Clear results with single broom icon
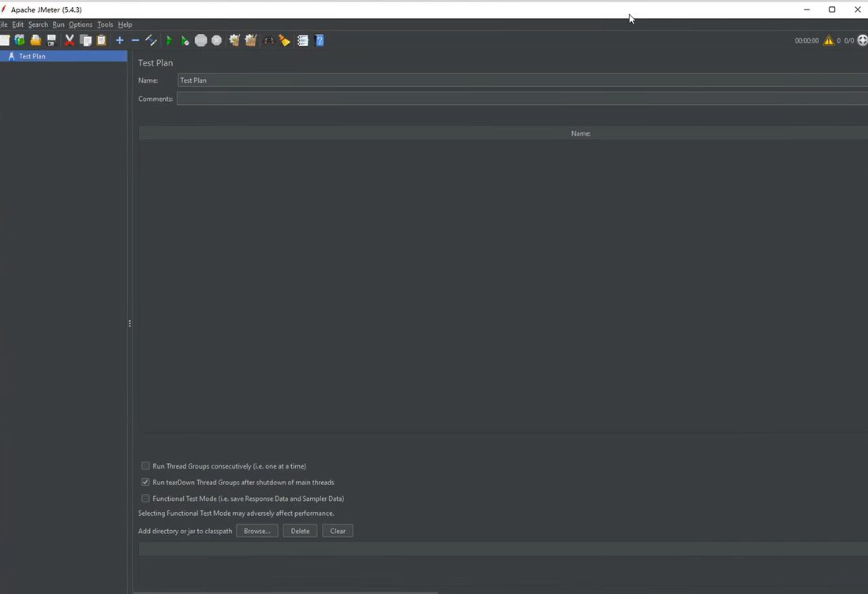Screen dimensions: 868x594 pyautogui.click(x=234, y=40)
